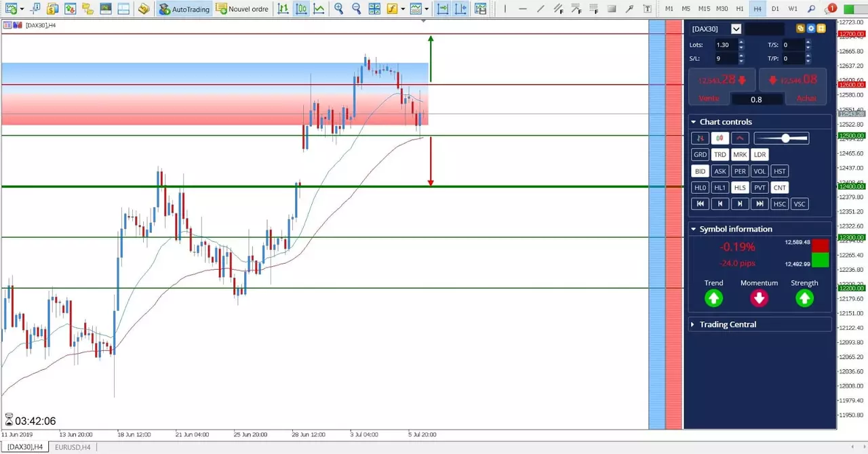Click the AutoTrading button
The height and width of the screenshot is (454, 868).
coord(184,9)
